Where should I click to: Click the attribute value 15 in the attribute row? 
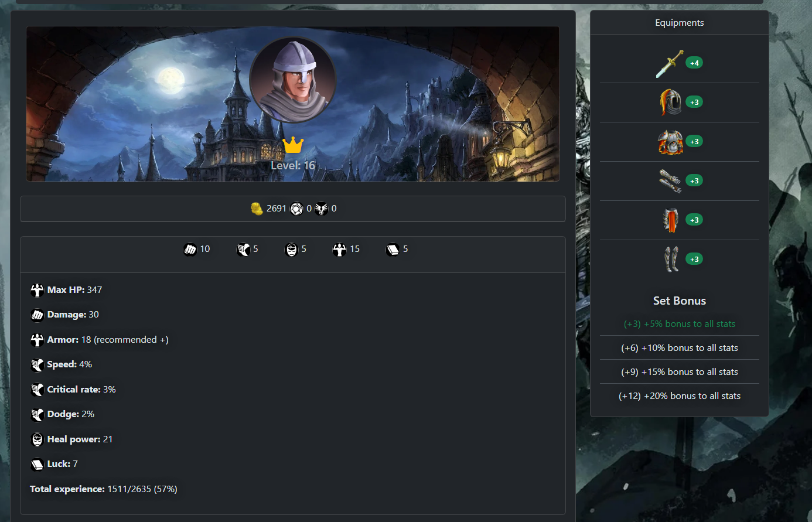click(355, 249)
